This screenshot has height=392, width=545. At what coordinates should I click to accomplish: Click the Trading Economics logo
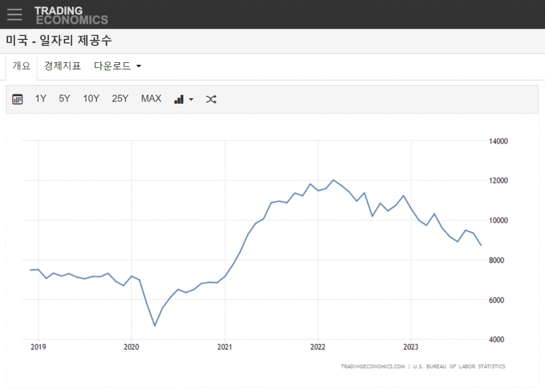[71, 15]
